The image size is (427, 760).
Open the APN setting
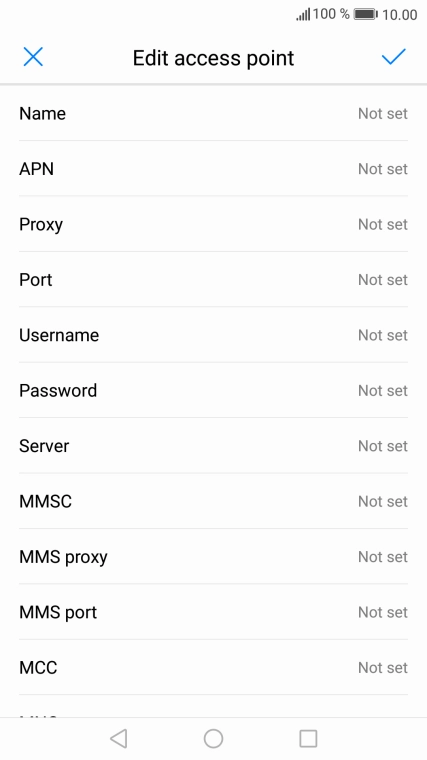click(x=213, y=169)
